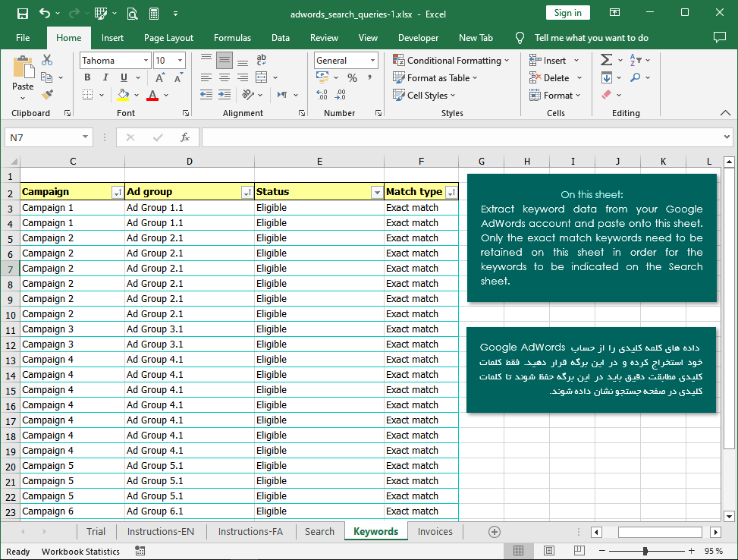Open the File menu
This screenshot has height=560, width=738.
pyautogui.click(x=23, y=38)
